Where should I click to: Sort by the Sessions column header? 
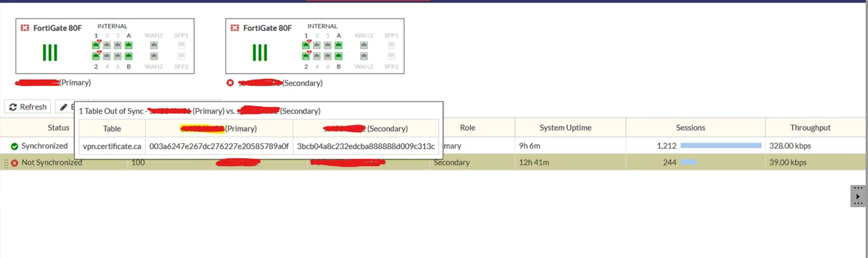690,128
